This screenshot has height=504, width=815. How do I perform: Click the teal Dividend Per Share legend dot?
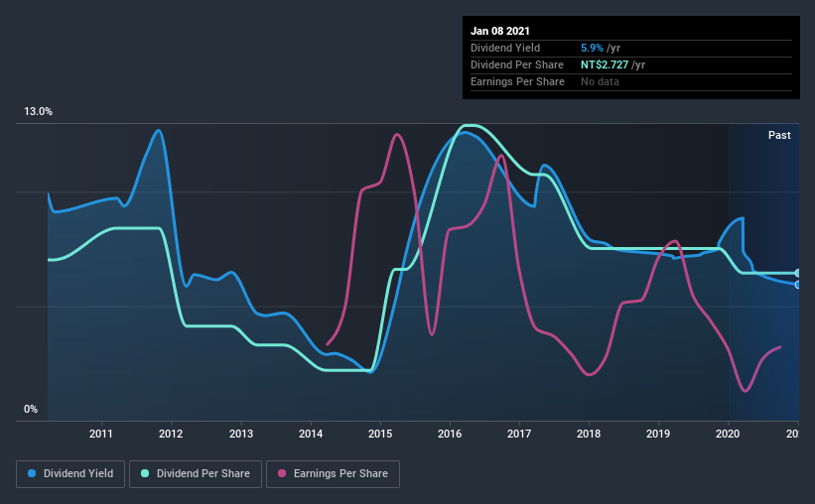point(145,473)
